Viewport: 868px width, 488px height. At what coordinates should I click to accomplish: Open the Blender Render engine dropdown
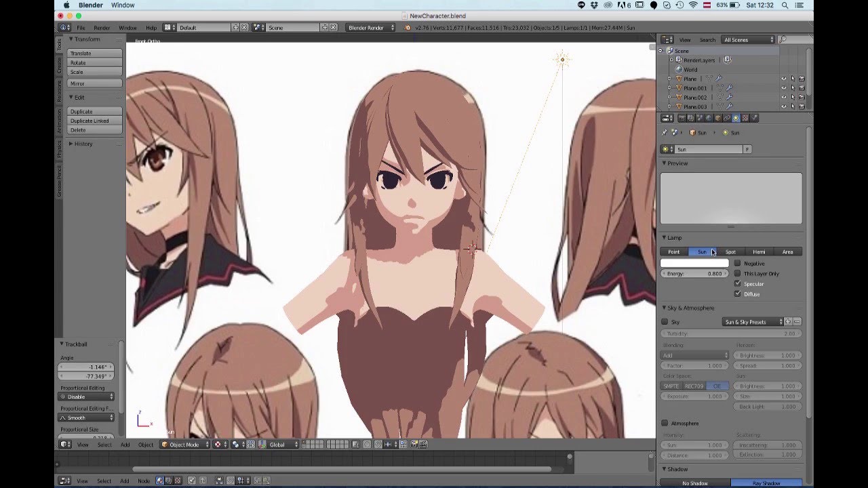coord(371,28)
